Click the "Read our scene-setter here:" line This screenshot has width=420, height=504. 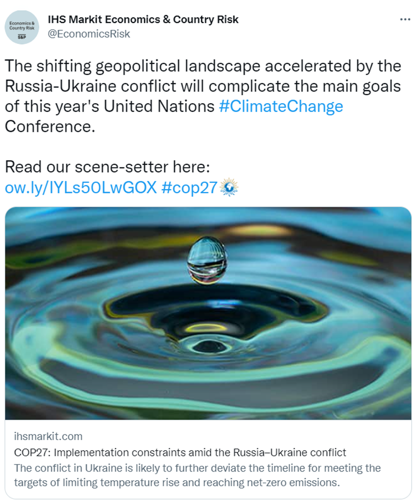(x=107, y=167)
